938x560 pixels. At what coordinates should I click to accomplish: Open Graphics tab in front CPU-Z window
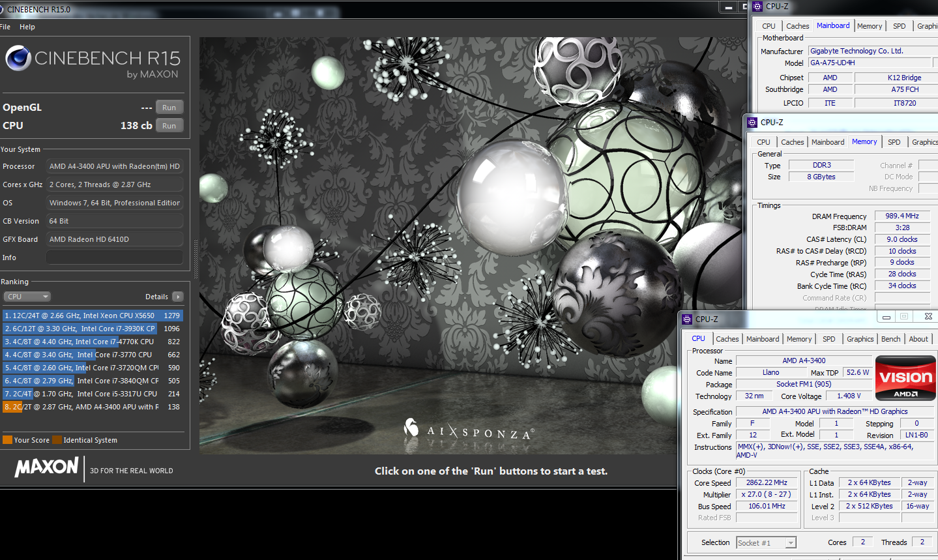(860, 339)
